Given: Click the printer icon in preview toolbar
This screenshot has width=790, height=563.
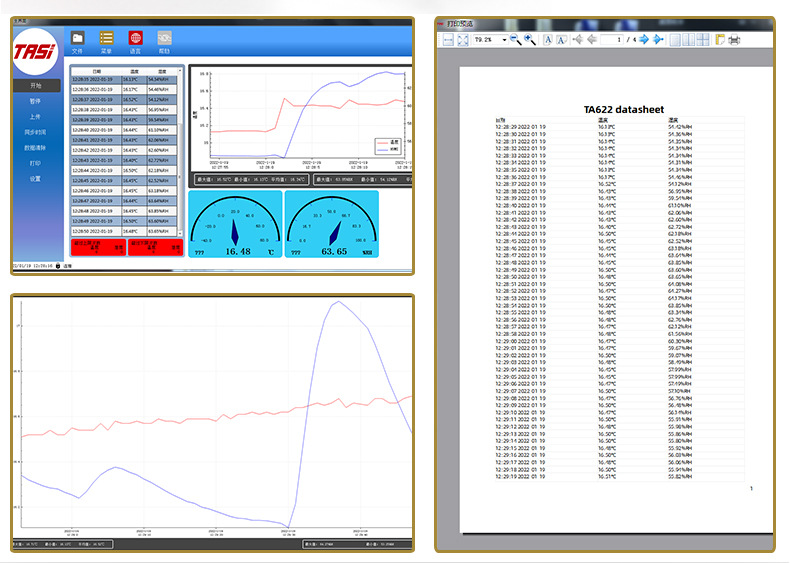Looking at the screenshot, I should coord(734,39).
